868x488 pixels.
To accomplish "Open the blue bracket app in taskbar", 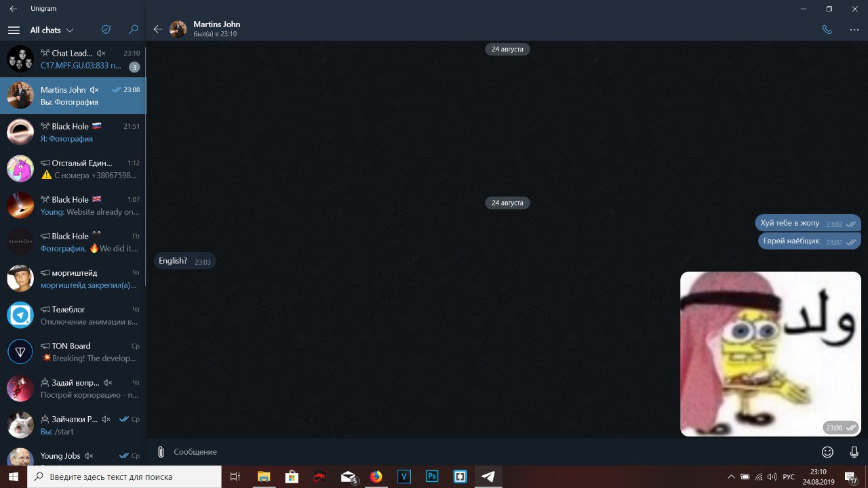I will tap(460, 476).
